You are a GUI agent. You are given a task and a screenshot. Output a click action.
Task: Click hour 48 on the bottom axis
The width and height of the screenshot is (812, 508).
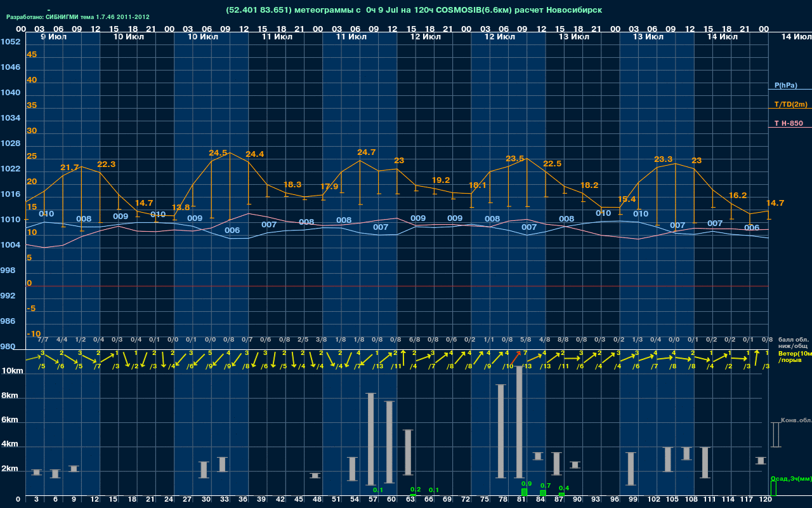[317, 500]
